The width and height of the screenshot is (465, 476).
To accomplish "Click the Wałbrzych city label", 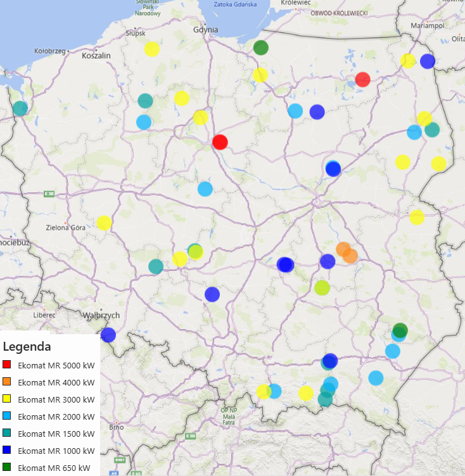I will 101,315.
